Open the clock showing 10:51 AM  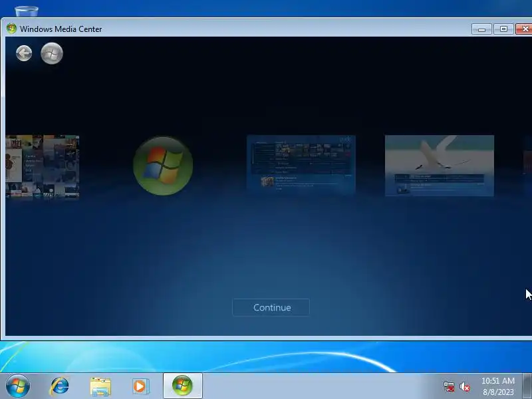pyautogui.click(x=498, y=386)
